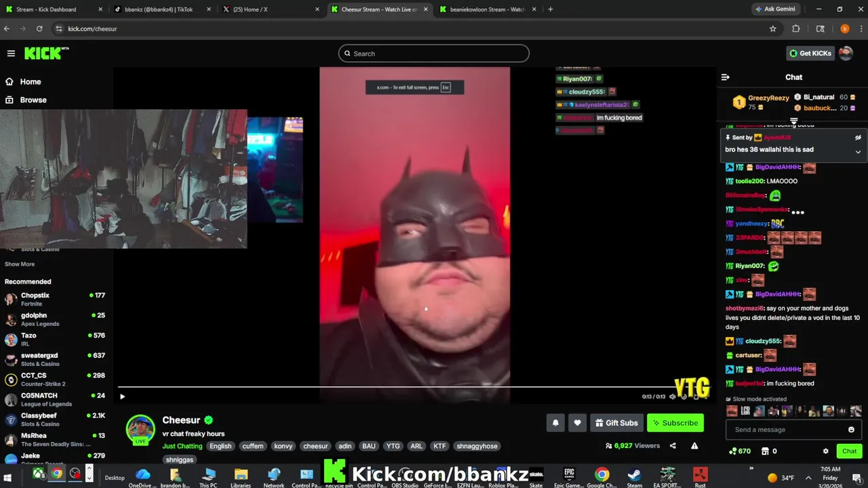
Task: Click the Kick search field
Action: pyautogui.click(x=434, y=54)
